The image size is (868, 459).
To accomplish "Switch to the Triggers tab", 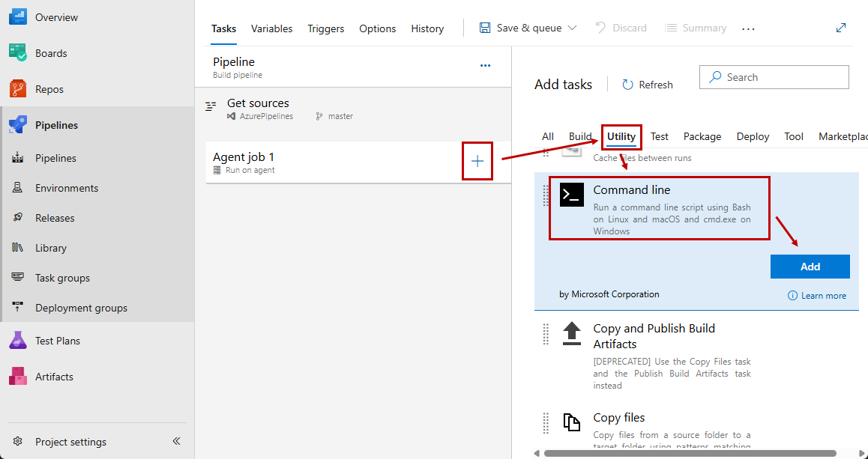I will (326, 28).
